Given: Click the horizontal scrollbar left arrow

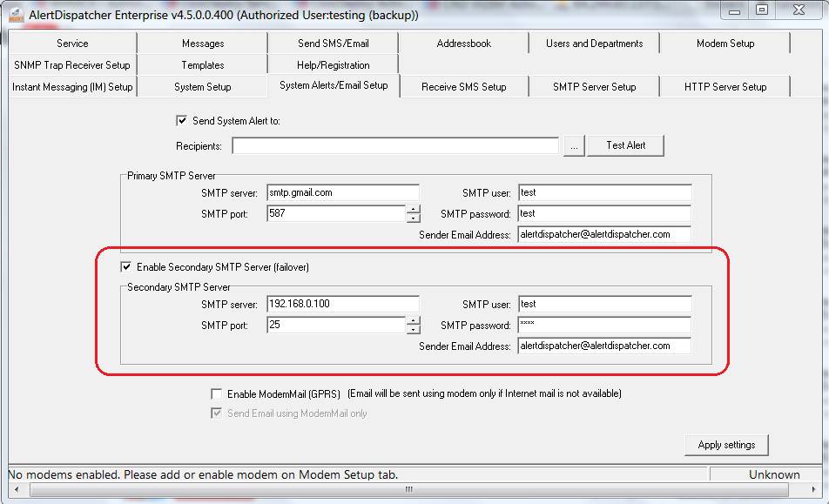Looking at the screenshot, I should tap(17, 490).
